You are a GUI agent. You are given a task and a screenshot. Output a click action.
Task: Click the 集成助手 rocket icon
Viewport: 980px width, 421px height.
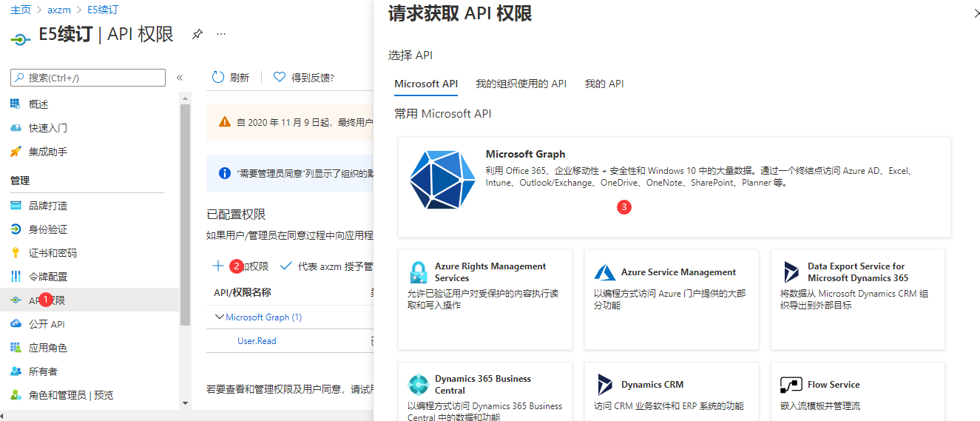point(16,152)
